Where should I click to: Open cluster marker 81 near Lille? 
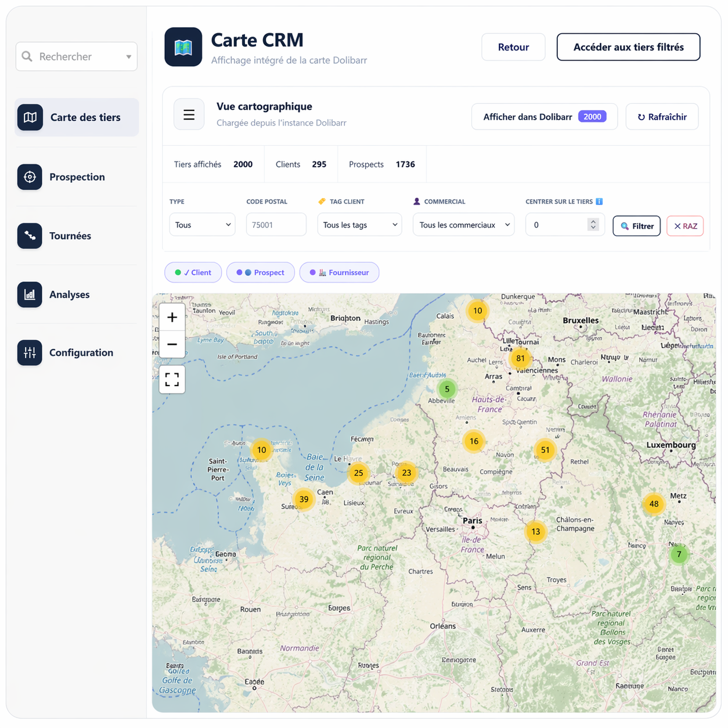click(520, 358)
